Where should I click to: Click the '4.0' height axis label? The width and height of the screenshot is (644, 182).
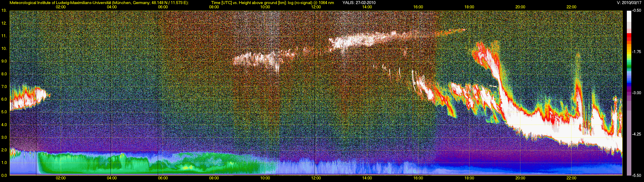tap(4, 125)
